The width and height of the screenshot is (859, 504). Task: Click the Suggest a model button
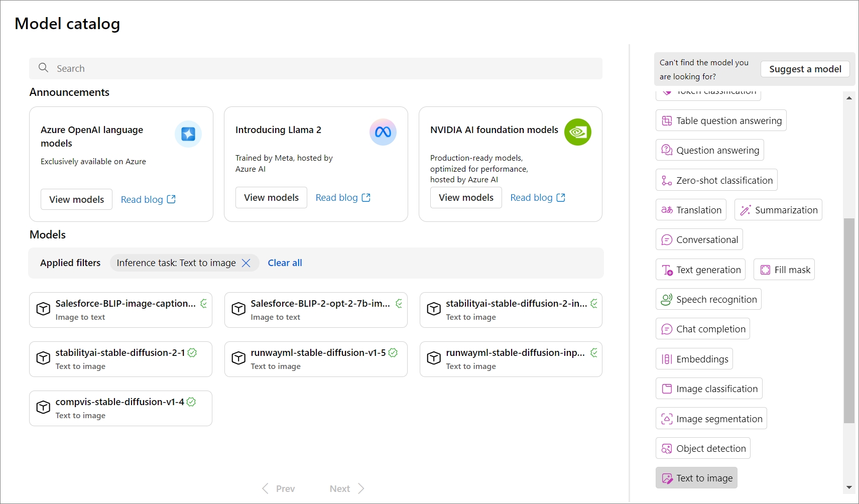(x=805, y=69)
